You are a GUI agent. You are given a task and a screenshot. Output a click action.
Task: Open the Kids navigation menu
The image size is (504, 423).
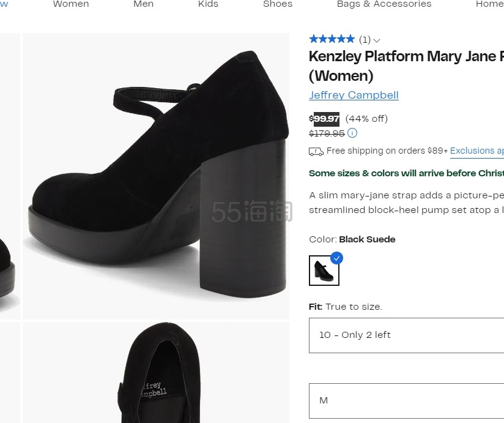(x=207, y=5)
